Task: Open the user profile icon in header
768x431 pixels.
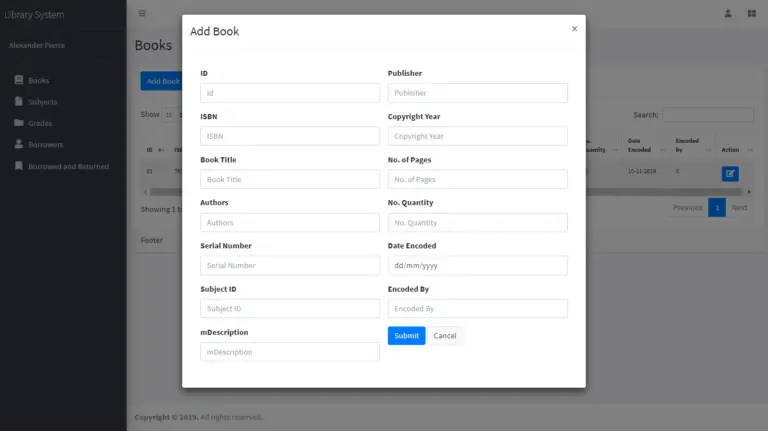Action: 728,14
